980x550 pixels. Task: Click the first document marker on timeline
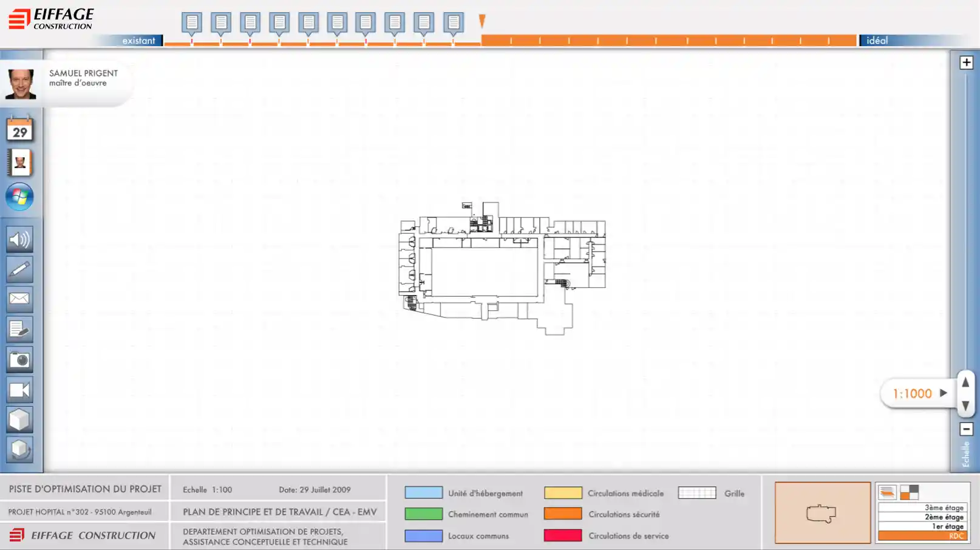click(x=192, y=23)
